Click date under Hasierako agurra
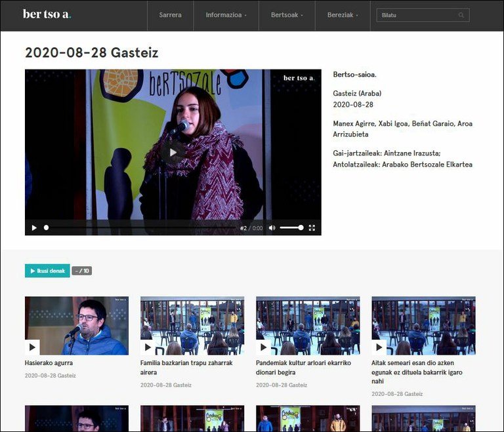The width and height of the screenshot is (504, 432). [51, 376]
